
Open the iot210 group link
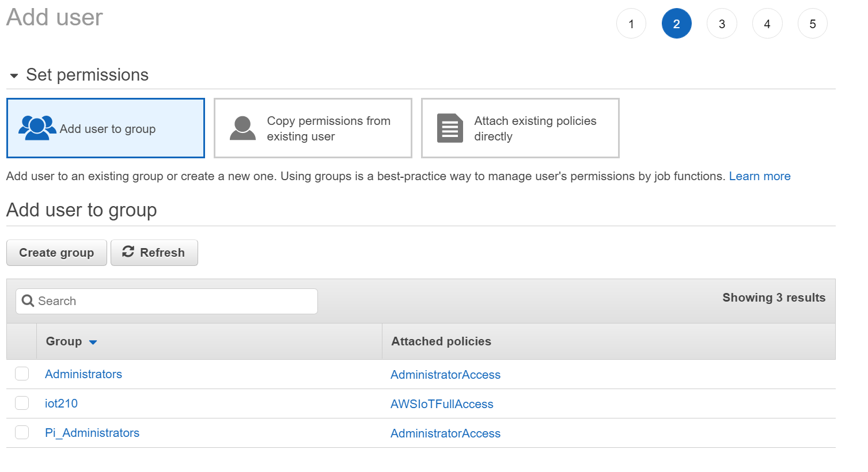[x=60, y=404]
